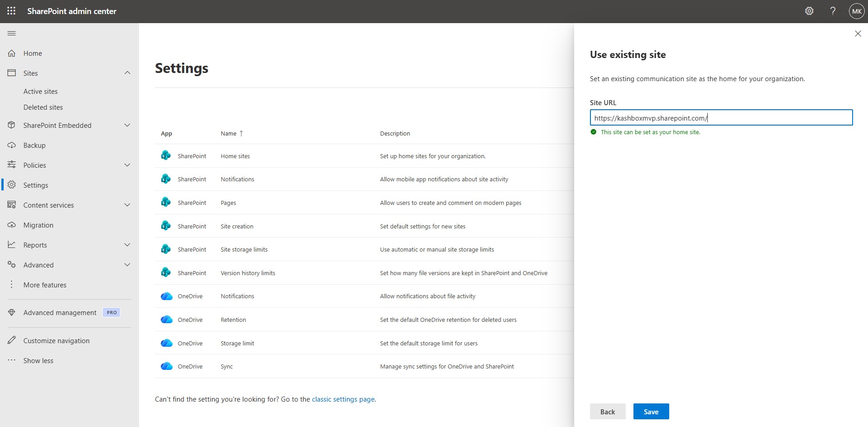The image size is (868, 427).
Task: Expand the Content services chevron
Action: click(x=127, y=205)
